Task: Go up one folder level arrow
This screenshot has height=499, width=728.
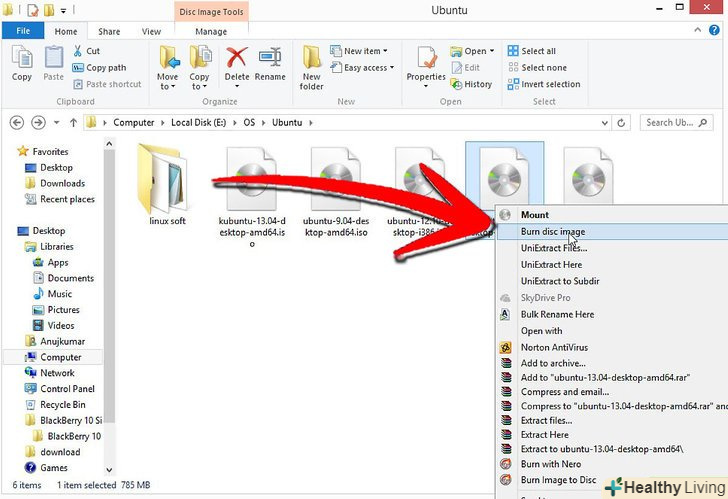Action: [x=73, y=123]
